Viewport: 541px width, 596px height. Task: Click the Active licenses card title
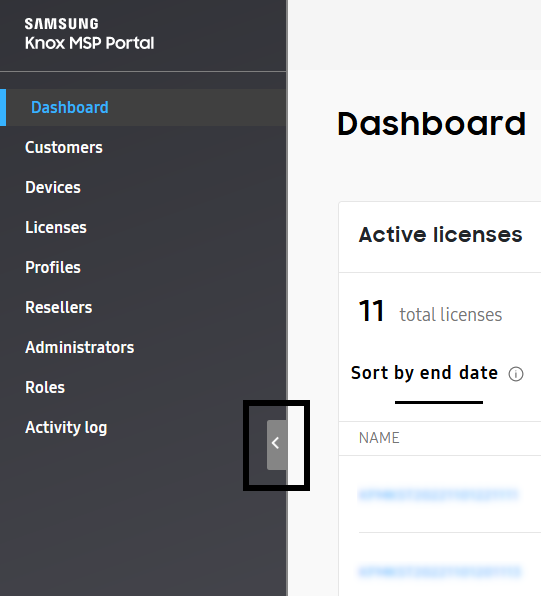[441, 235]
